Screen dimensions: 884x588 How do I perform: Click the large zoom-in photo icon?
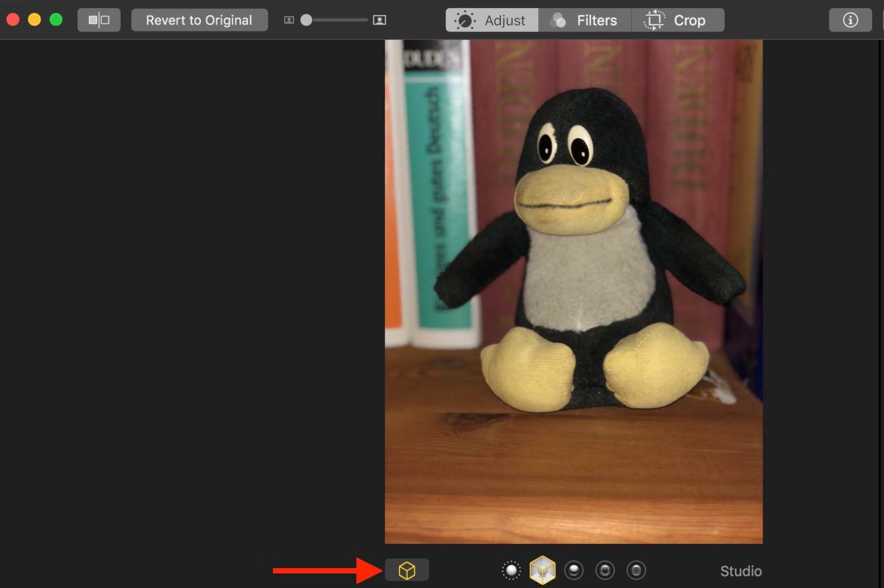(379, 20)
